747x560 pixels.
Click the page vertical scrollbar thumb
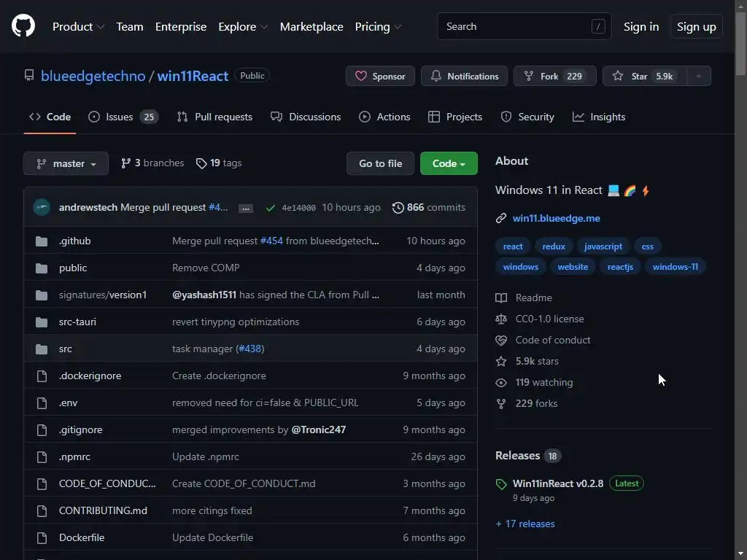tap(740, 44)
